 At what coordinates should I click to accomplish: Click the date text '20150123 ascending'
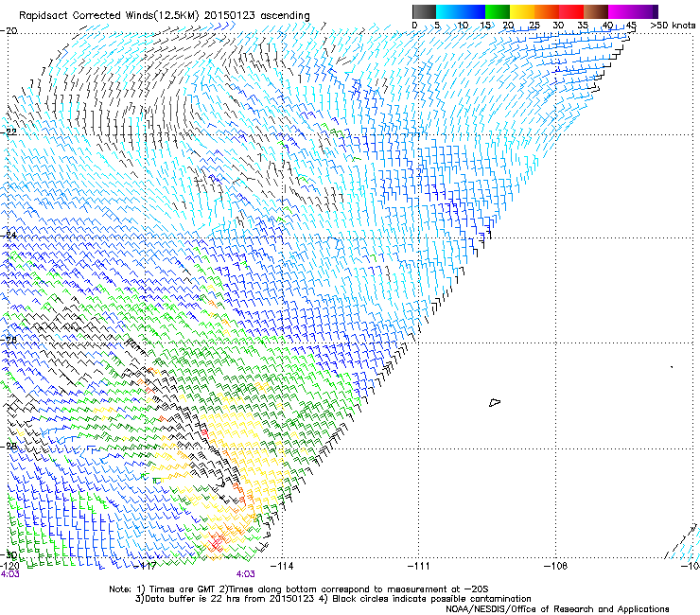pyautogui.click(x=256, y=16)
